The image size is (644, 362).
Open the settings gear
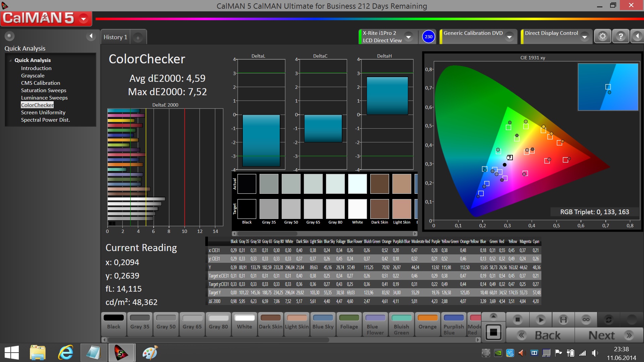pyautogui.click(x=603, y=36)
